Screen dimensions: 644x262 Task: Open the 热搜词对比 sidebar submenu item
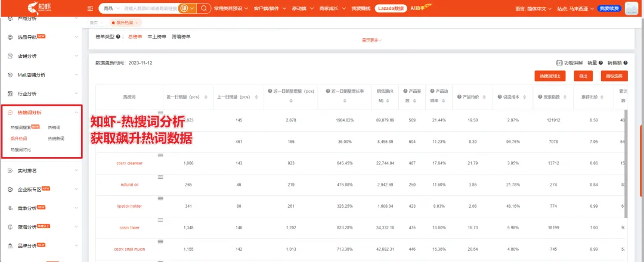click(20, 149)
